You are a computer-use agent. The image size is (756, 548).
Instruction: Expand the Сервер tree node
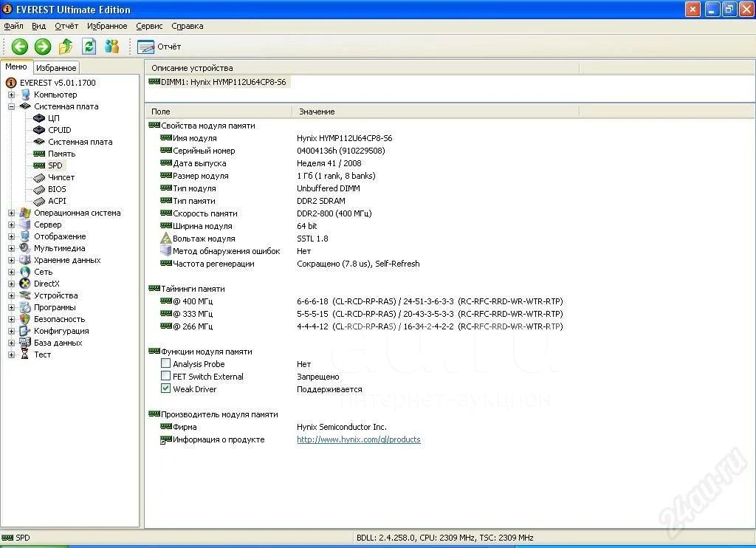point(12,225)
